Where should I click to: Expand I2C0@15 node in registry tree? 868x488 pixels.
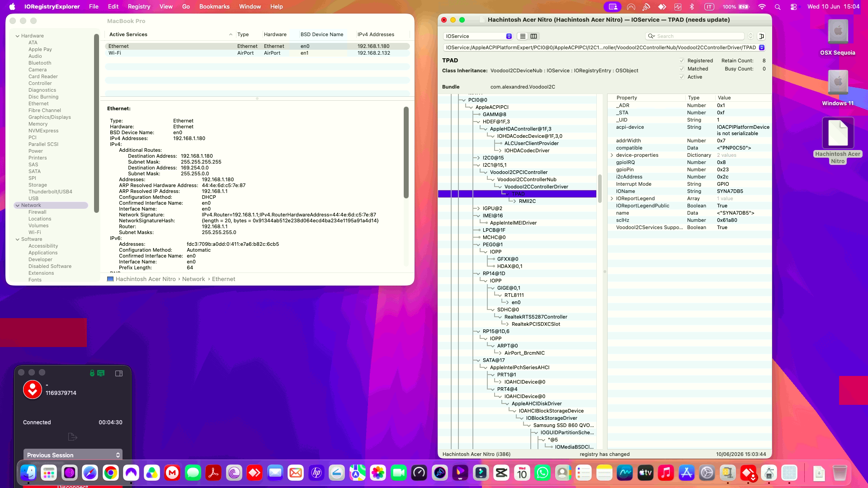(478, 158)
